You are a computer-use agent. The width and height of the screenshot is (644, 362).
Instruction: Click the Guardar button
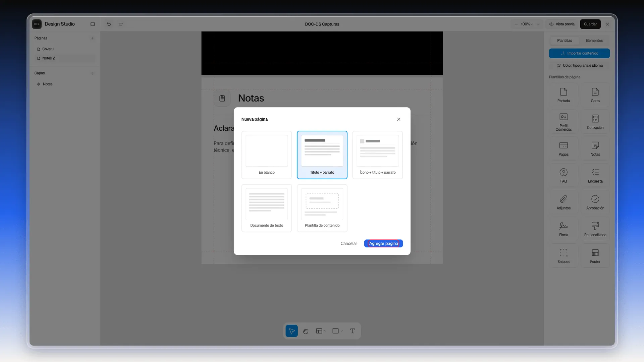click(x=590, y=24)
